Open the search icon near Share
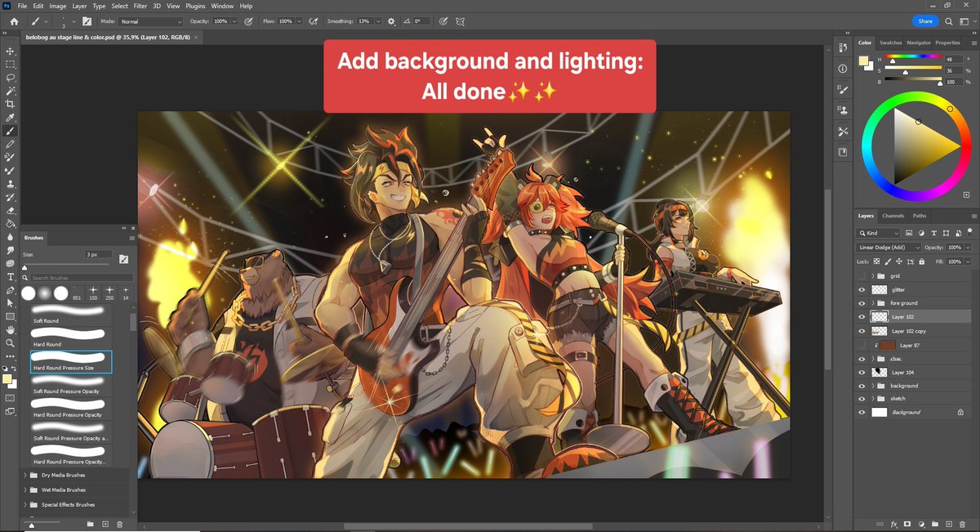Screen dimensions: 980x532 pos(948,21)
